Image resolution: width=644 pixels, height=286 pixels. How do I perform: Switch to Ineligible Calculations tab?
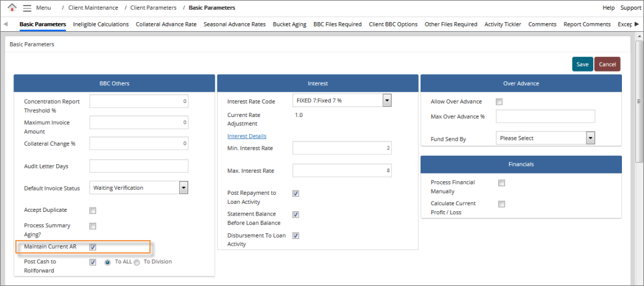101,24
